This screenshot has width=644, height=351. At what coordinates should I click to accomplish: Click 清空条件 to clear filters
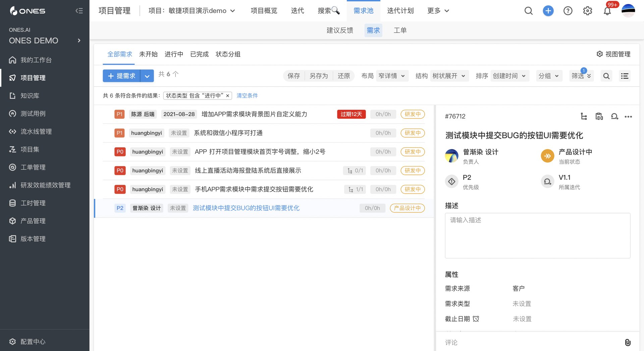click(247, 96)
